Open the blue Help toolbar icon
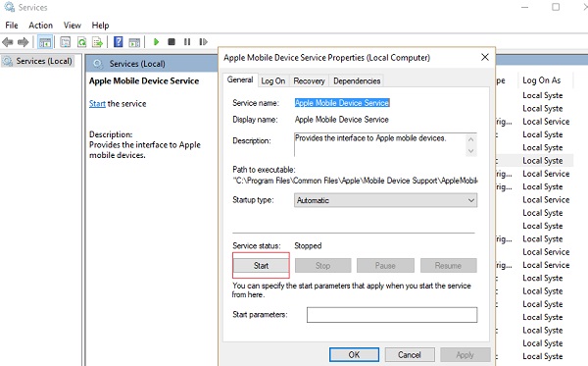 click(x=119, y=41)
